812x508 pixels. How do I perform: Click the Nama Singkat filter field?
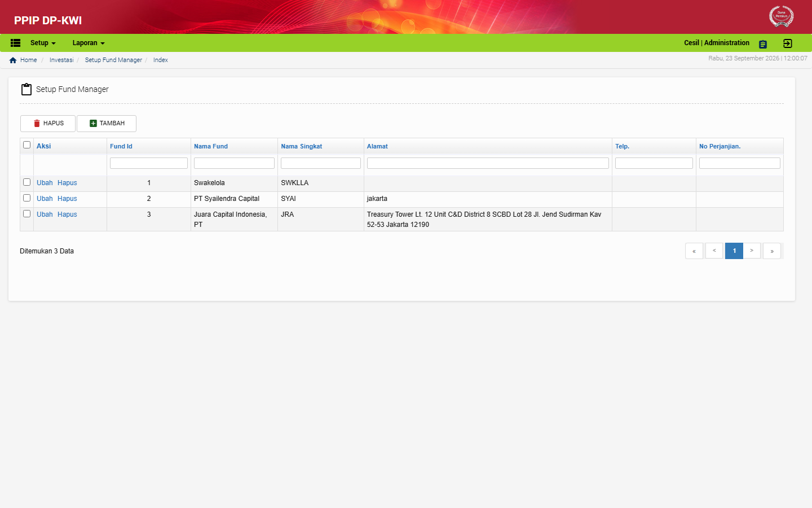click(x=321, y=163)
